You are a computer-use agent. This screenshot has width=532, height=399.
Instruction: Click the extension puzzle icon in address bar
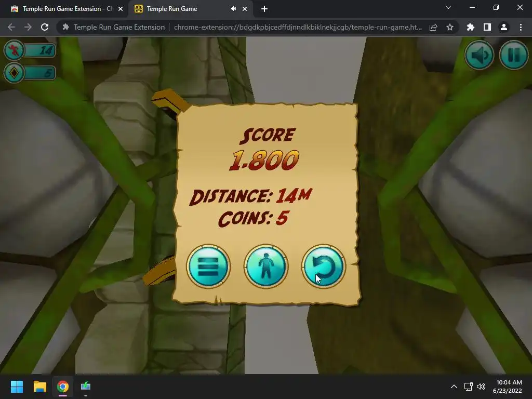(66, 27)
